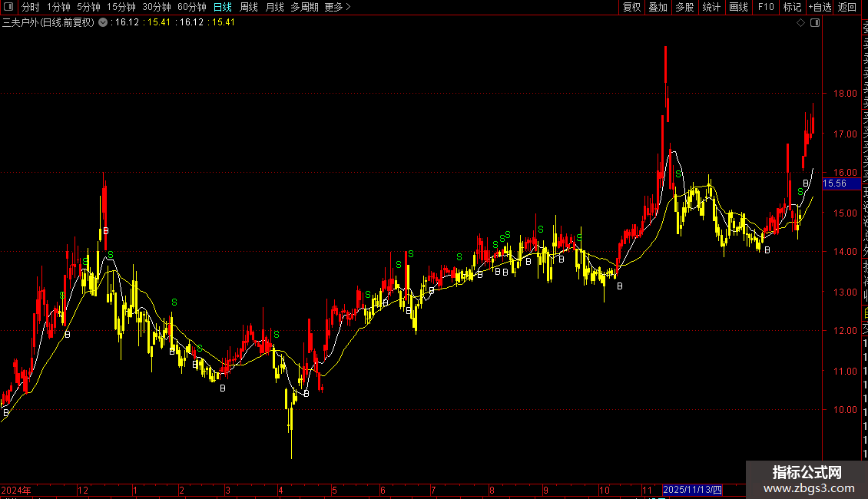Screen dimensions: 868x499
Task: Open the 复权 adjustment menu
Action: pos(631,7)
